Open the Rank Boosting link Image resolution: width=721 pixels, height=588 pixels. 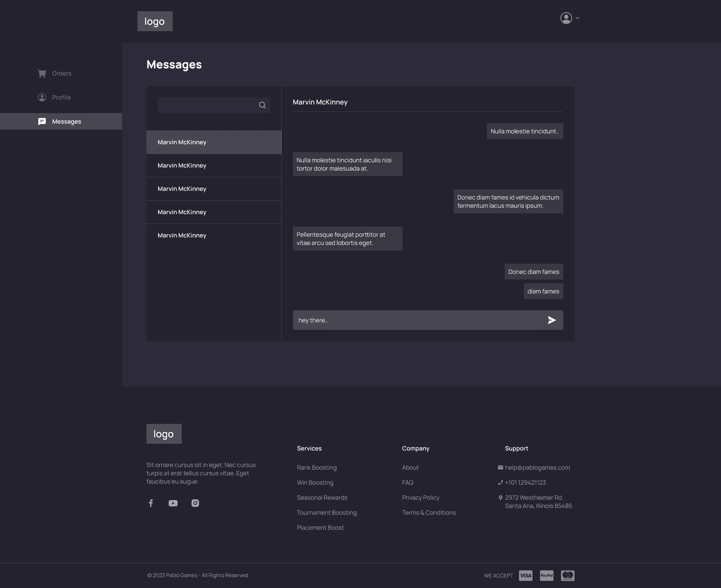pos(317,467)
